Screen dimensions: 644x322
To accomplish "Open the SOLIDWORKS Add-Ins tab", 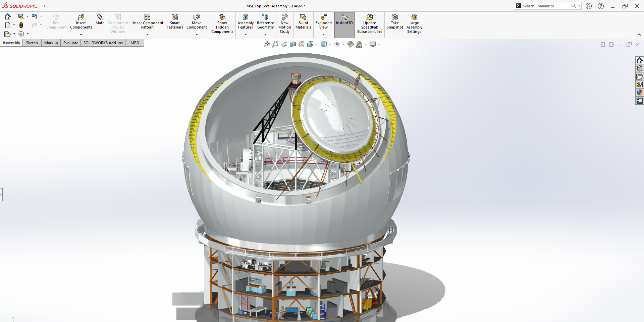I will 103,43.
